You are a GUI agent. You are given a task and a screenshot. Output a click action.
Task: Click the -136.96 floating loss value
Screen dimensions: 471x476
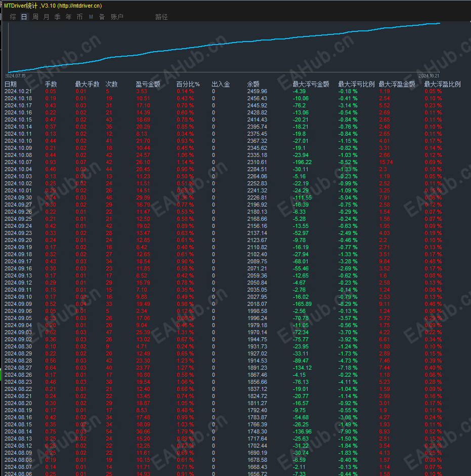[302, 431]
